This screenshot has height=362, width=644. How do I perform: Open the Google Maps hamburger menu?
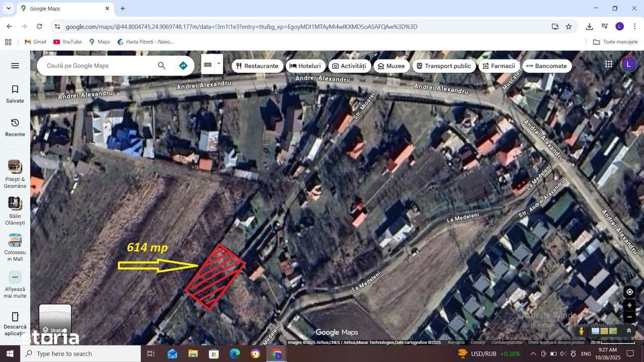(15, 65)
